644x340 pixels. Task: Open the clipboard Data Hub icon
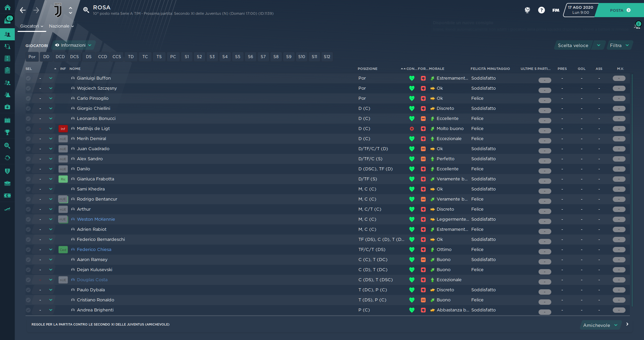[7, 71]
